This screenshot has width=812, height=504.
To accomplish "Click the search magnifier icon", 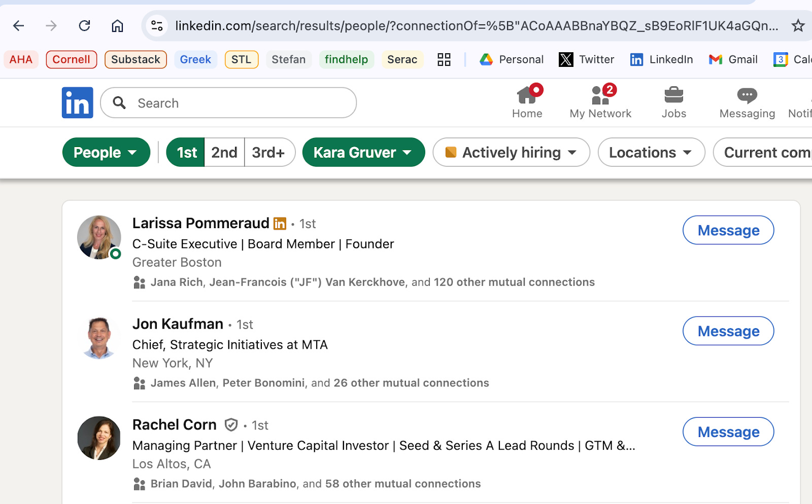I will pos(119,103).
